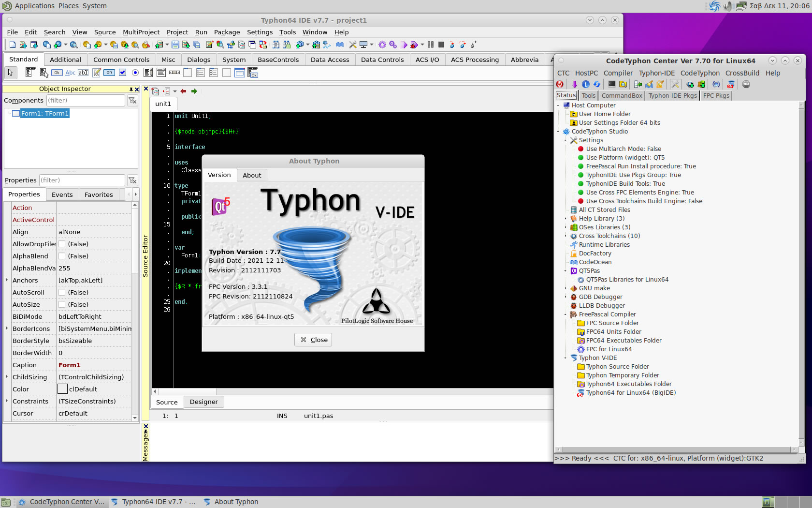Switch to the Designer tab below the editor
812x508 pixels.
203,402
